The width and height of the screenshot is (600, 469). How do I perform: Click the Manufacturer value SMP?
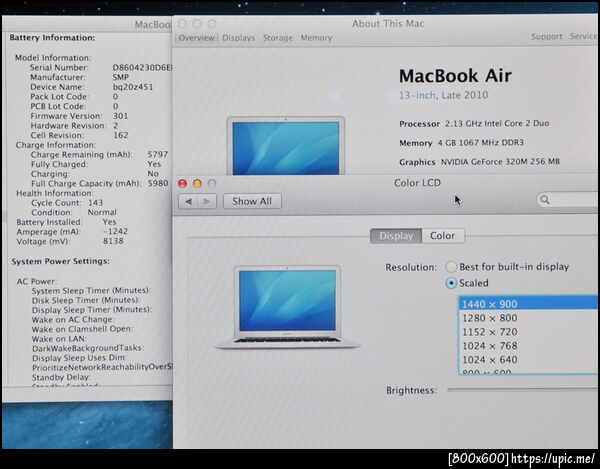tap(121, 77)
